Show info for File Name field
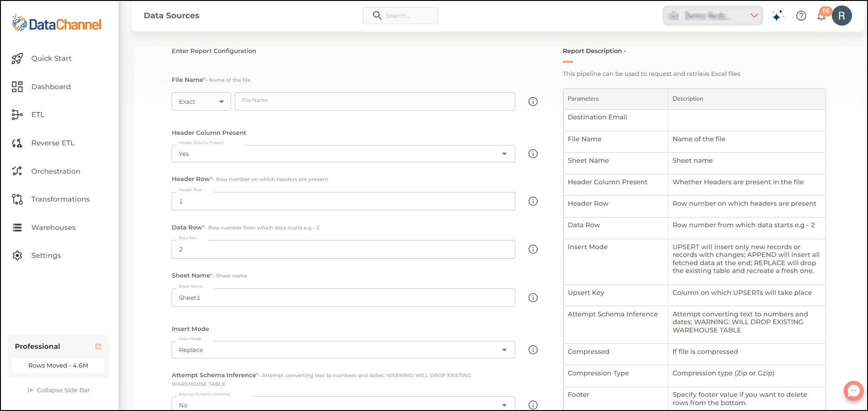 (533, 101)
